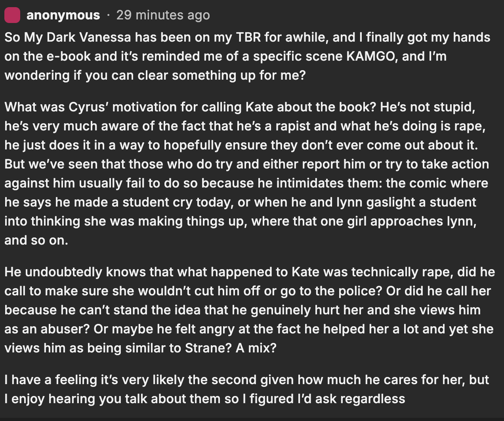The width and height of the screenshot is (504, 421).
Task: Click the phrase "go to the police?"
Action: tap(331, 291)
